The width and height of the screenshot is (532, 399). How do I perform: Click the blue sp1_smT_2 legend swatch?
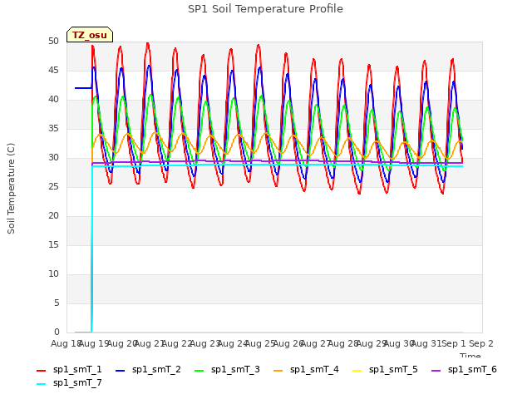(120, 371)
